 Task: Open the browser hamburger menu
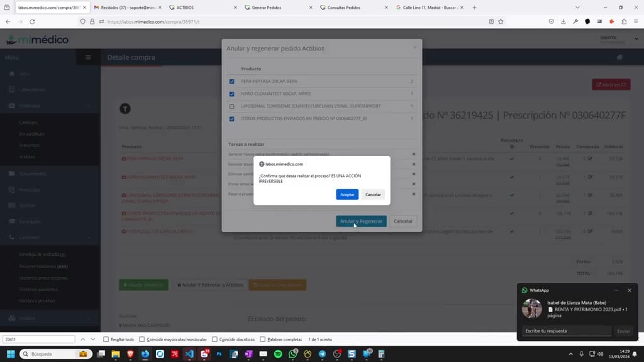(x=636, y=22)
